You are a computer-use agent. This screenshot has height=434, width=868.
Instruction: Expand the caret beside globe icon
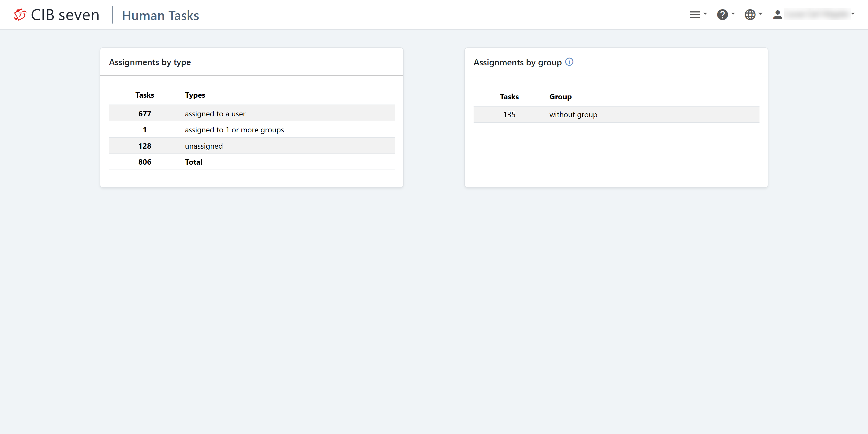tap(761, 14)
